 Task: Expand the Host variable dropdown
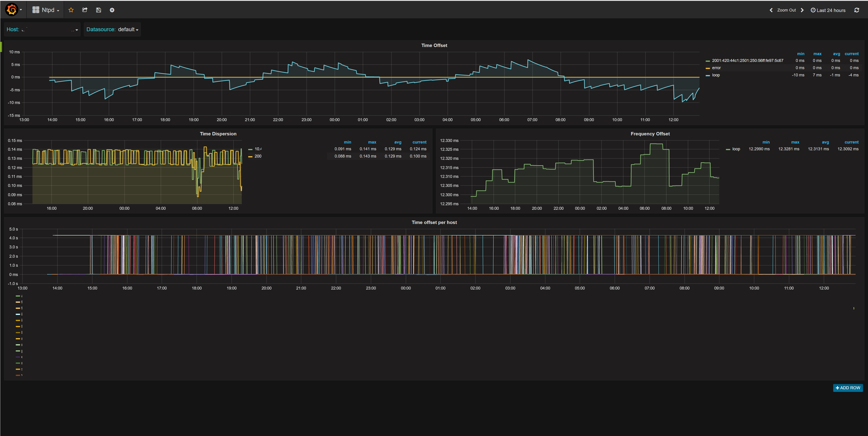tap(42, 29)
